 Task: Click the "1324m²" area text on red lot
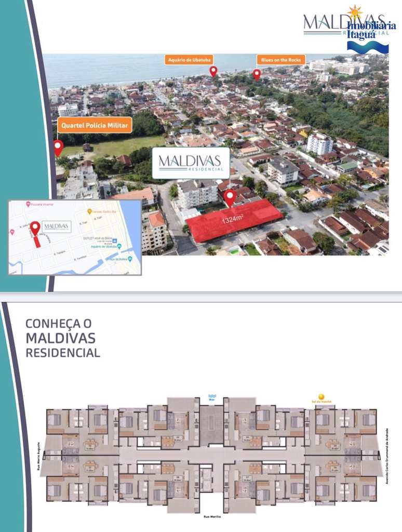click(232, 219)
